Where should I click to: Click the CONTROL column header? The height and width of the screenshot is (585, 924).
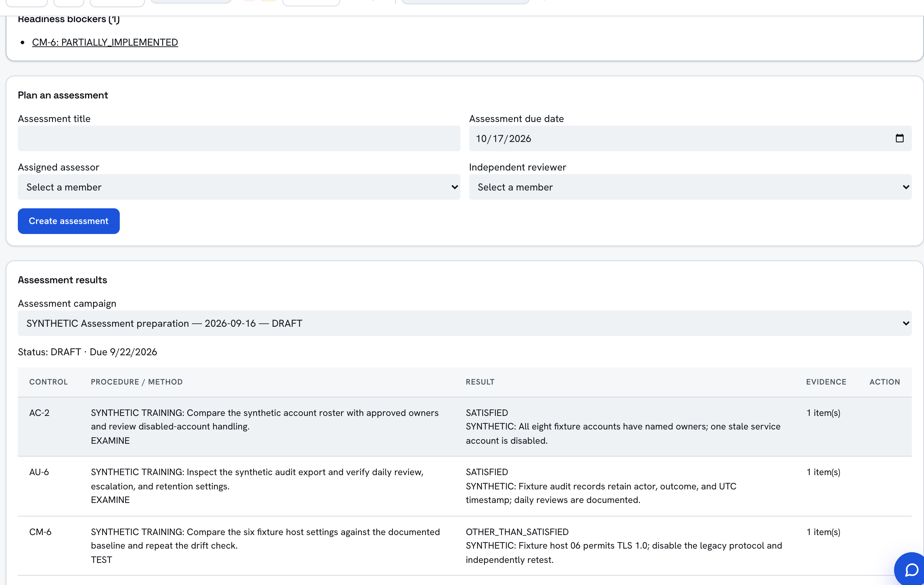point(48,382)
